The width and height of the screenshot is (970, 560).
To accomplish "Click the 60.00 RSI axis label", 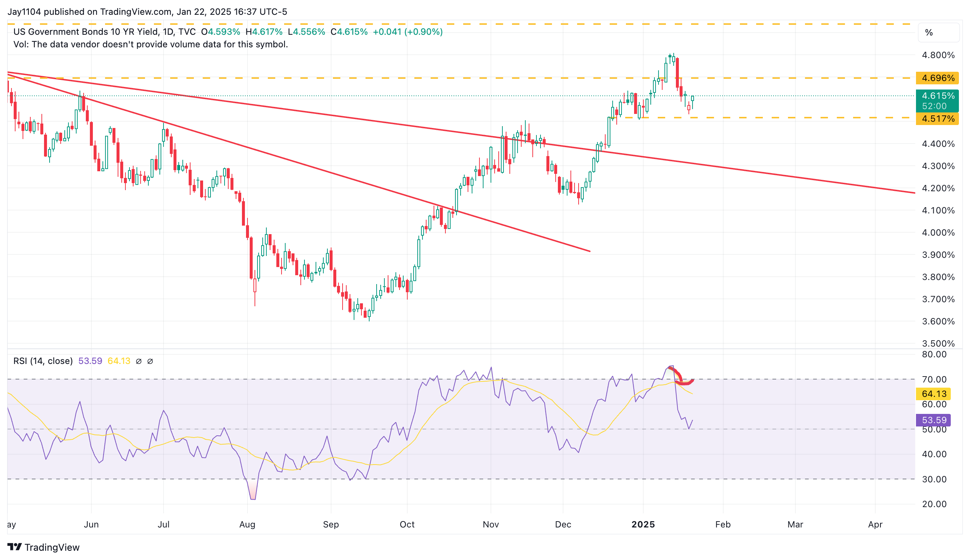I will [x=934, y=404].
